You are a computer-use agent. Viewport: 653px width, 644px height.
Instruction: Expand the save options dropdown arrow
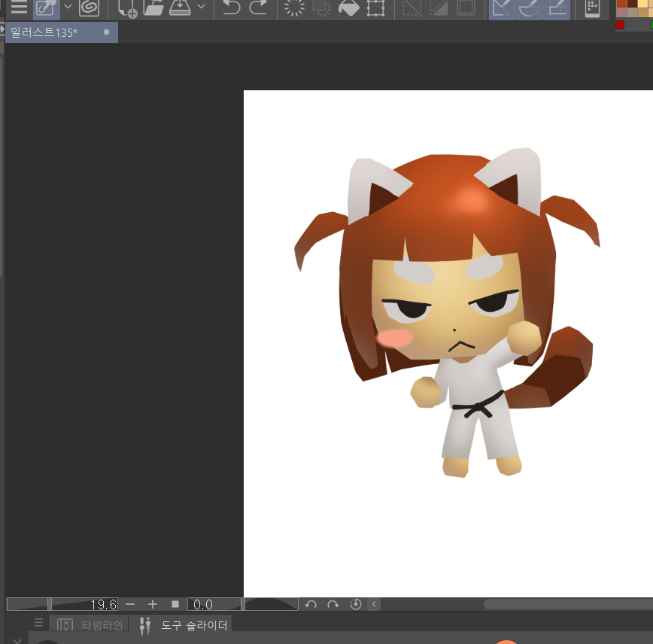[x=201, y=6]
